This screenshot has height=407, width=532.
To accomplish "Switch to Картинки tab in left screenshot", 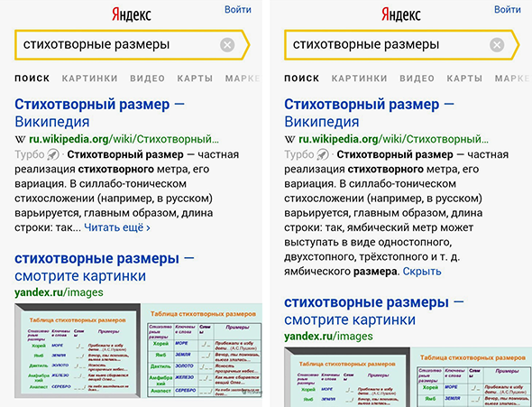I will click(x=89, y=79).
